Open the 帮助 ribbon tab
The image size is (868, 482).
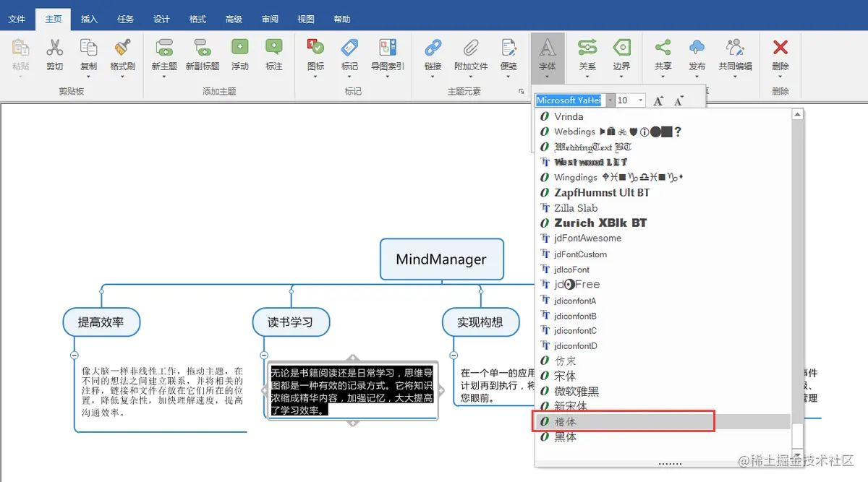click(x=342, y=20)
